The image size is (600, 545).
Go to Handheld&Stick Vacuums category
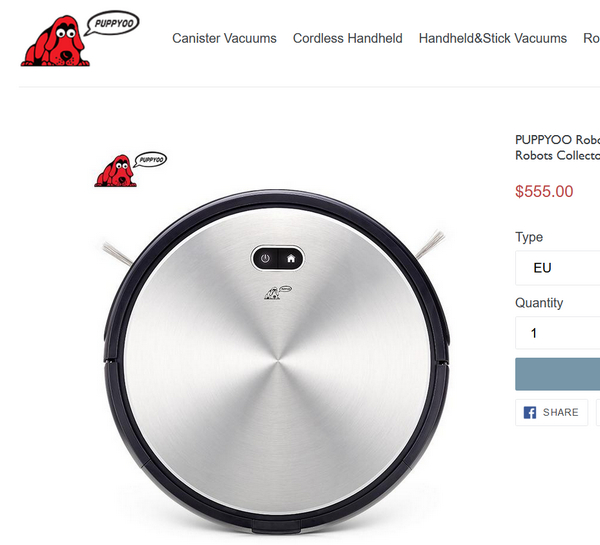pyautogui.click(x=492, y=38)
